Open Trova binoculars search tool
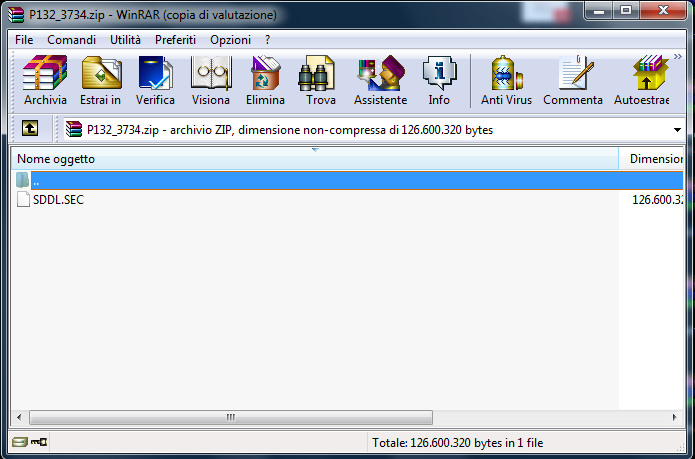The image size is (695, 459). pos(320,80)
